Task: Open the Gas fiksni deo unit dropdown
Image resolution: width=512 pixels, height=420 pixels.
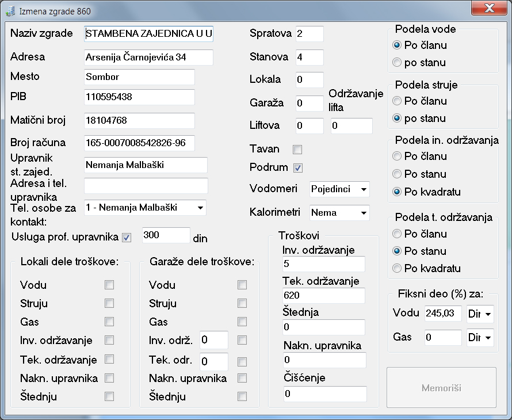Action: click(480, 337)
